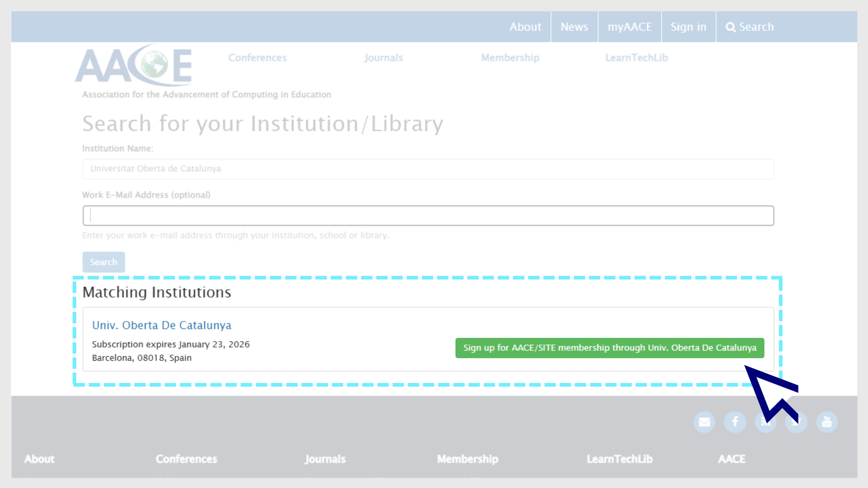Click the footer Conferences heading
Image resolution: width=868 pixels, height=488 pixels.
(187, 459)
